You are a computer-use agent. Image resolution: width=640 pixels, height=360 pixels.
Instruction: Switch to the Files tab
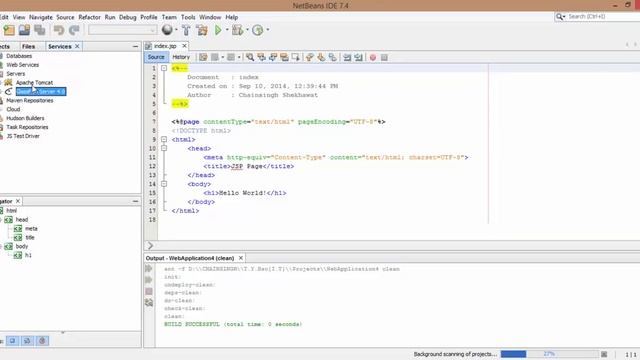29,47
